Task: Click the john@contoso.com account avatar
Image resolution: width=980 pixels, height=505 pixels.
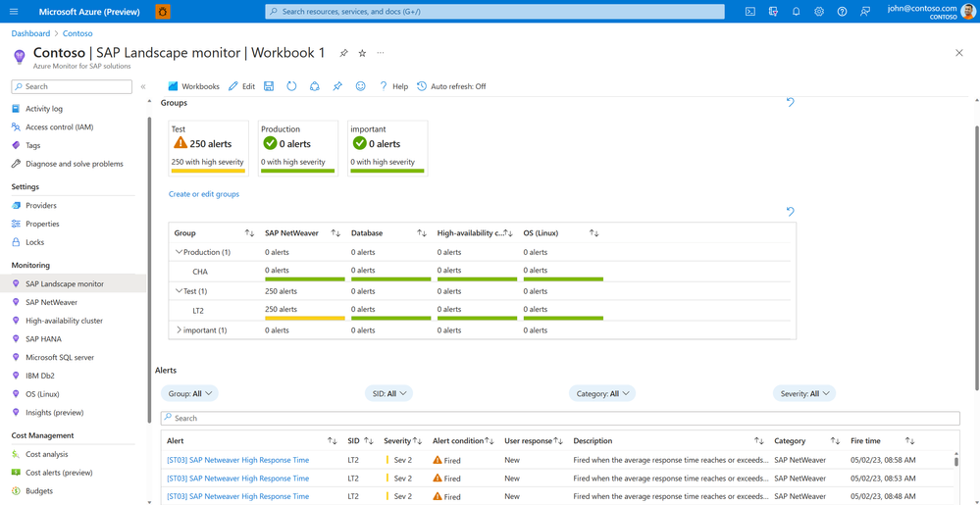Action: [967, 11]
